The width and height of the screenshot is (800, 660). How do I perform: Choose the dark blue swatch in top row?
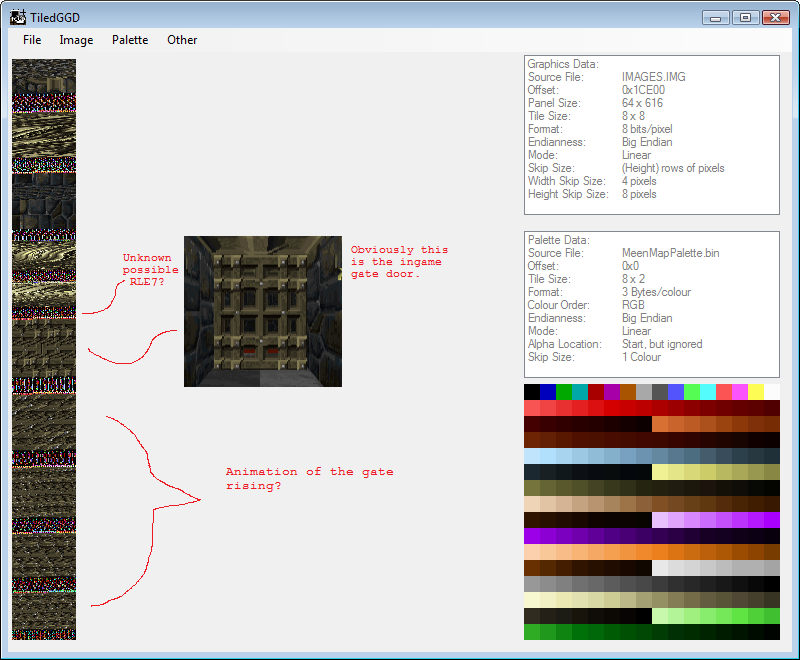click(548, 391)
